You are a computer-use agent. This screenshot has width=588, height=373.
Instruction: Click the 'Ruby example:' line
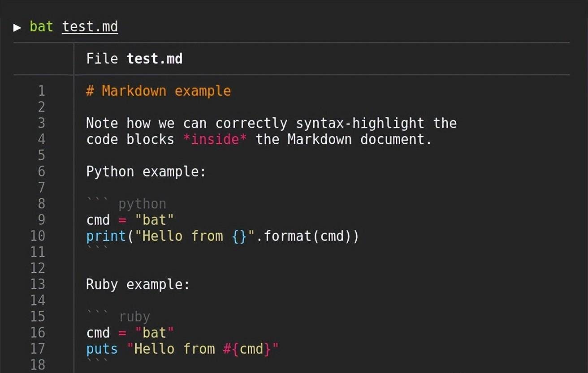(138, 284)
